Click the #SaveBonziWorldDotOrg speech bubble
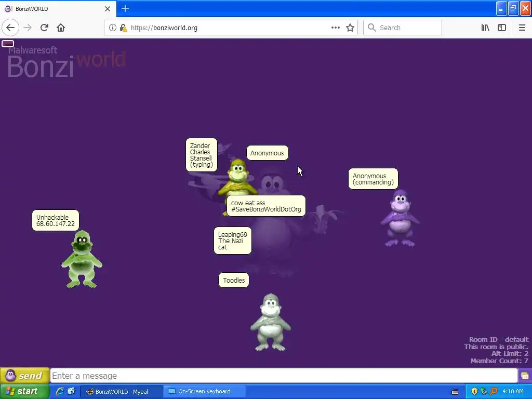Screen dimensions: 532x399 (266, 206)
